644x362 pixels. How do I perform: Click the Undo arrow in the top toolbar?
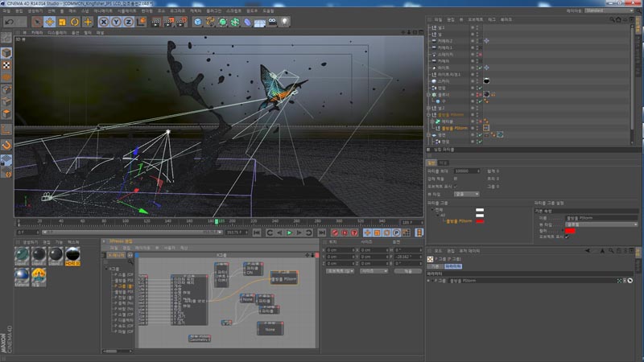(x=10, y=22)
